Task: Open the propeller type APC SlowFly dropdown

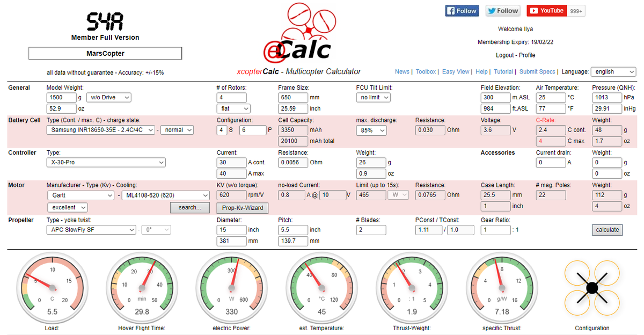Action: (91, 230)
